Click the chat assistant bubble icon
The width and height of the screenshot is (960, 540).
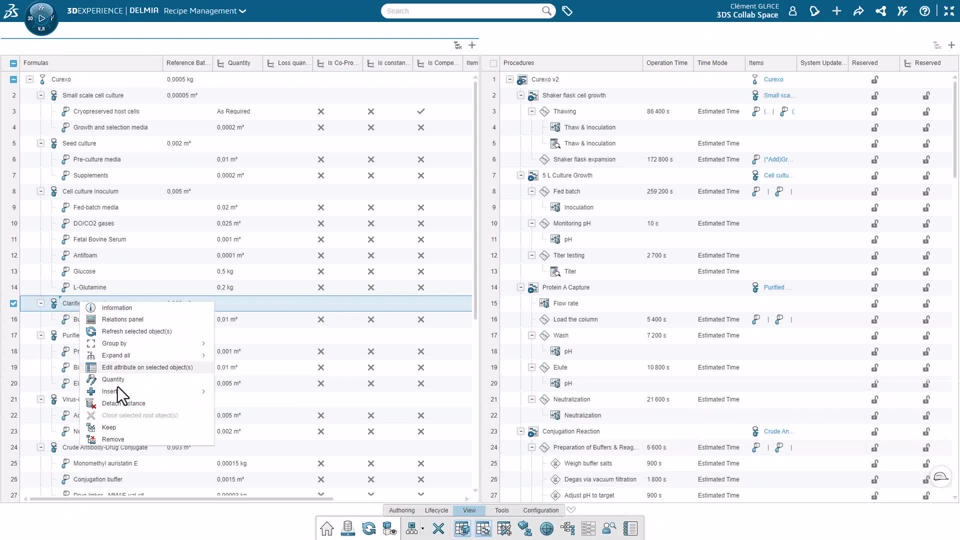click(x=941, y=478)
